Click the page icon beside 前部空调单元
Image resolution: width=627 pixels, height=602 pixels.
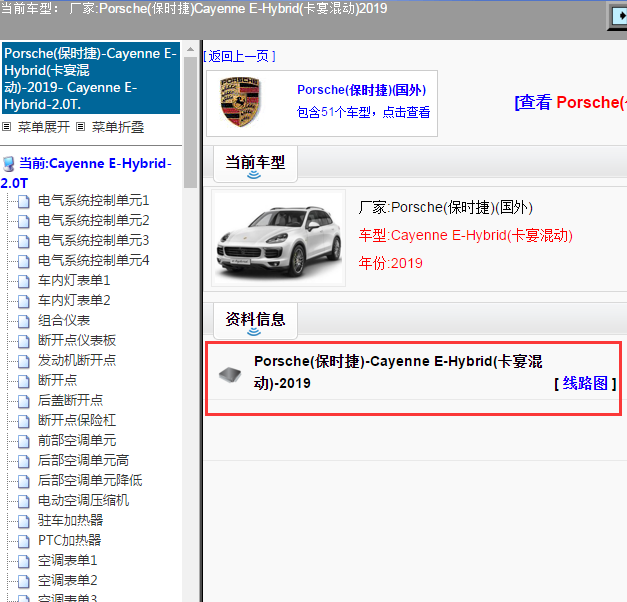(x=24, y=441)
